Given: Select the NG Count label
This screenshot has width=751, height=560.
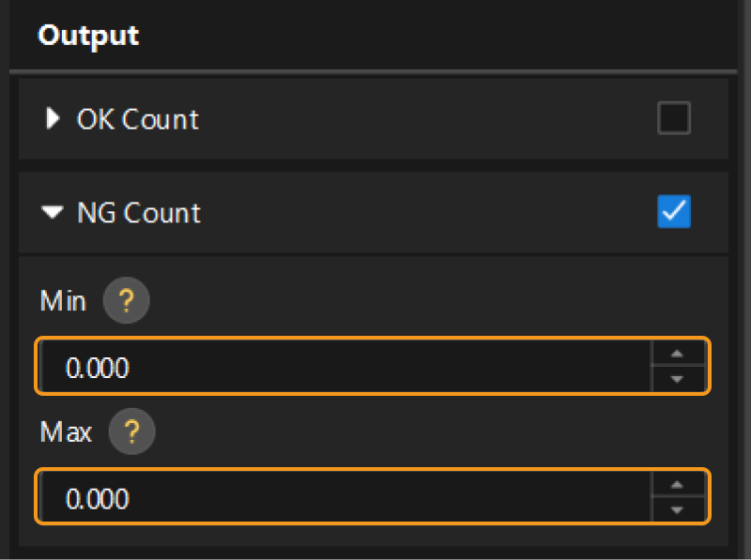Looking at the screenshot, I should [139, 213].
